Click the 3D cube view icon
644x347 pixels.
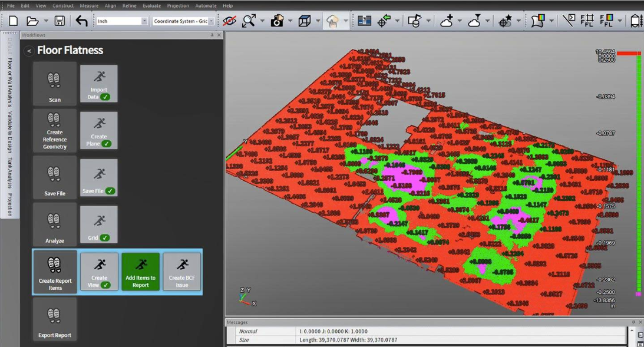click(305, 21)
